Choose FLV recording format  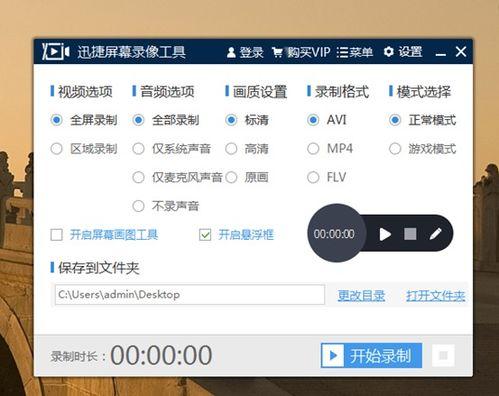point(327,177)
